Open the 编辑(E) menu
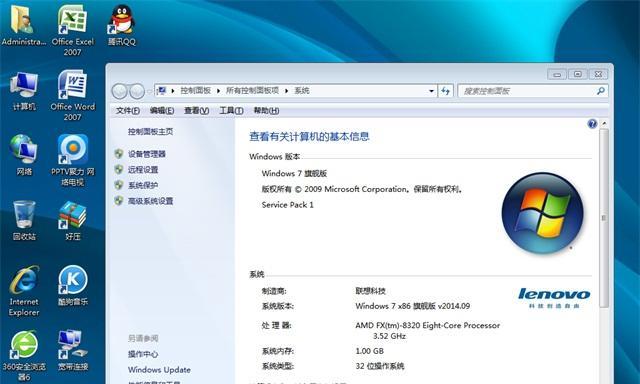 point(162,111)
